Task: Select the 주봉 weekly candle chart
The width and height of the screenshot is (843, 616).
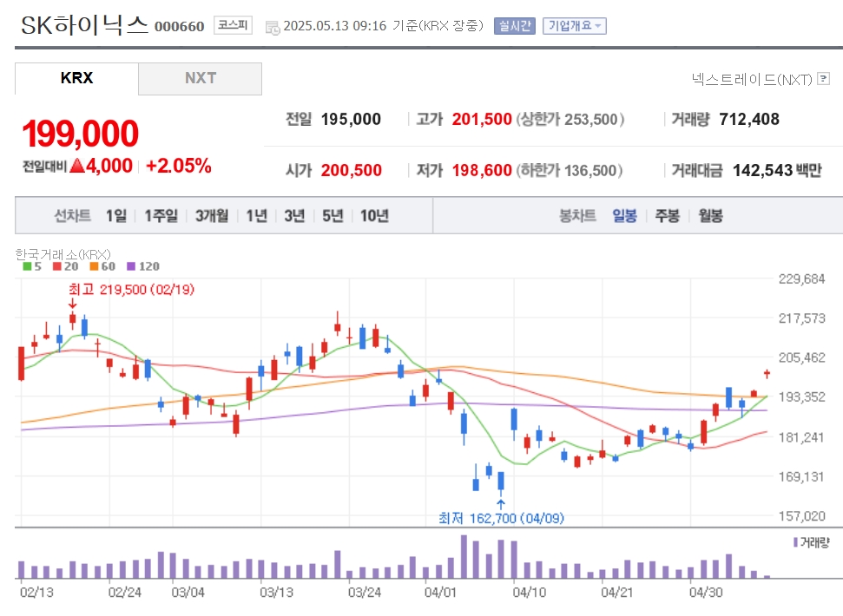Action: coord(668,216)
